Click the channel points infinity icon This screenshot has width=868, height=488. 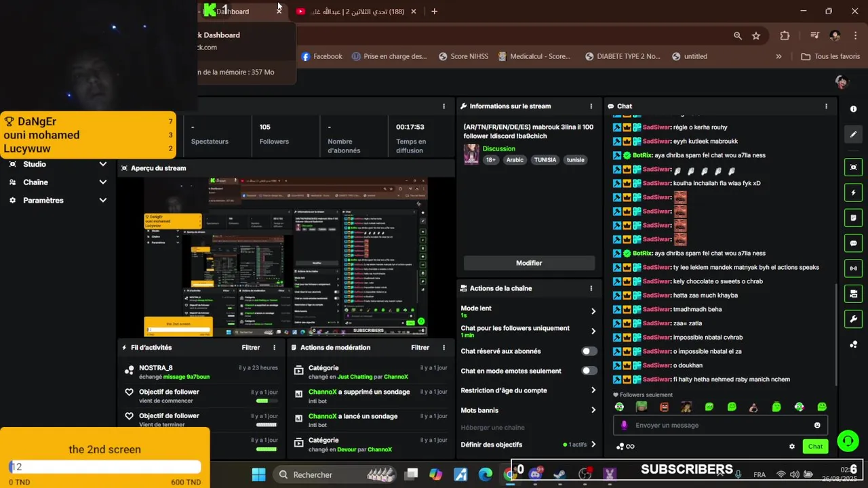(625, 446)
